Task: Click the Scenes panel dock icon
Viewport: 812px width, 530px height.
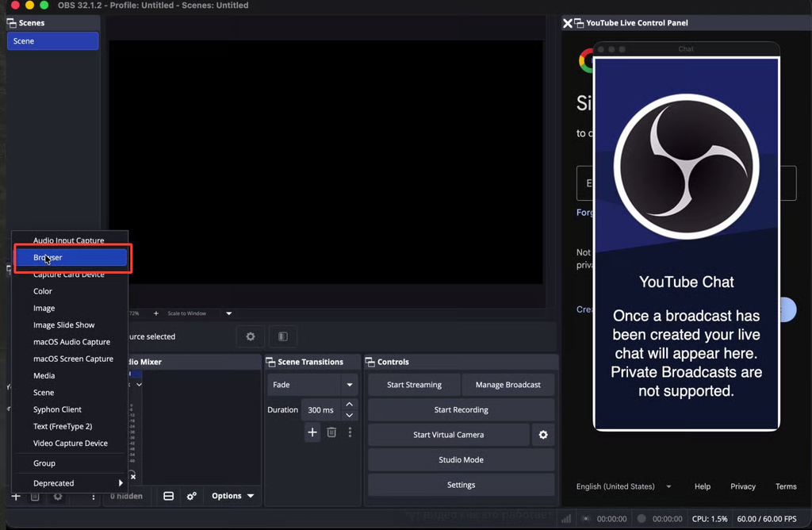Action: point(11,23)
